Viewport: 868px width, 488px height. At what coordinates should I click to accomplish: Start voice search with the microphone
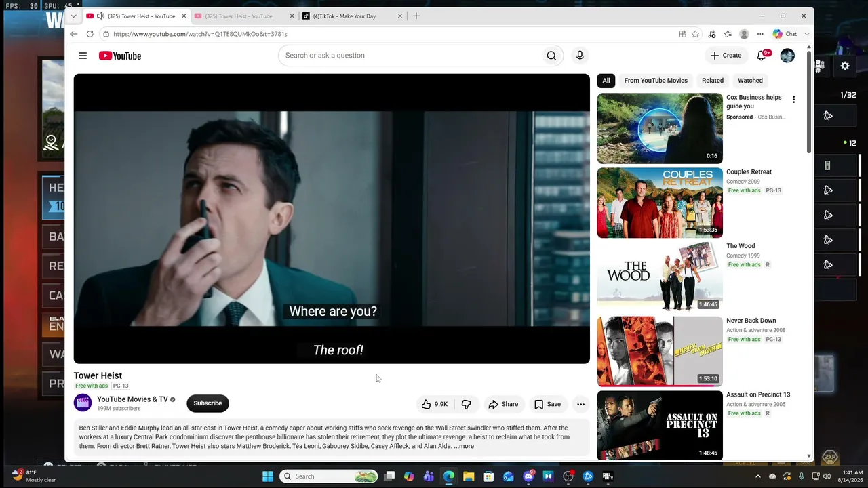point(580,56)
